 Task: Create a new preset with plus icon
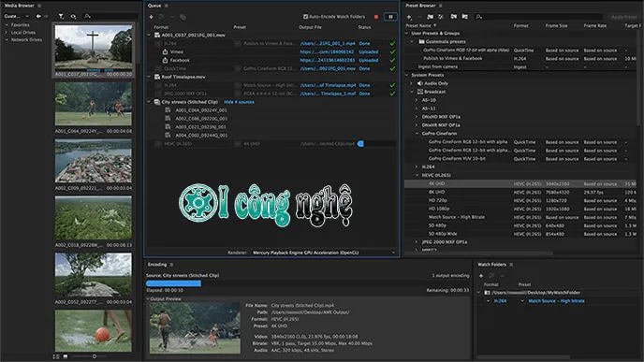(409, 17)
